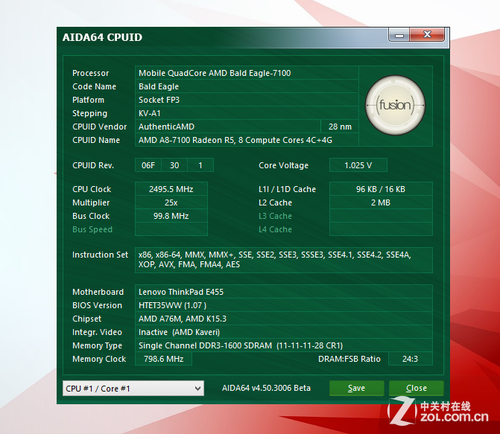Click the Memory Type Single Channel DDR3-1600 value
The image size is (500, 434).
coord(284,345)
